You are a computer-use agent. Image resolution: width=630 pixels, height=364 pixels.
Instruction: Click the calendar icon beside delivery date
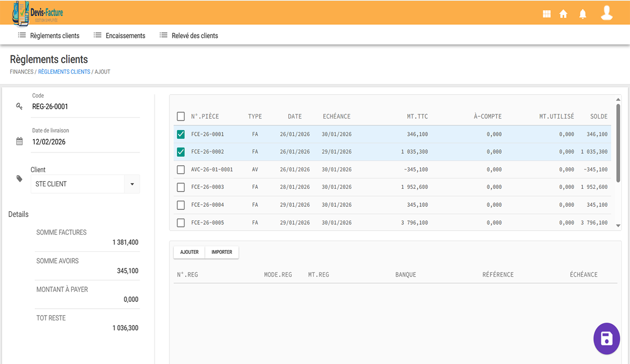point(19,142)
